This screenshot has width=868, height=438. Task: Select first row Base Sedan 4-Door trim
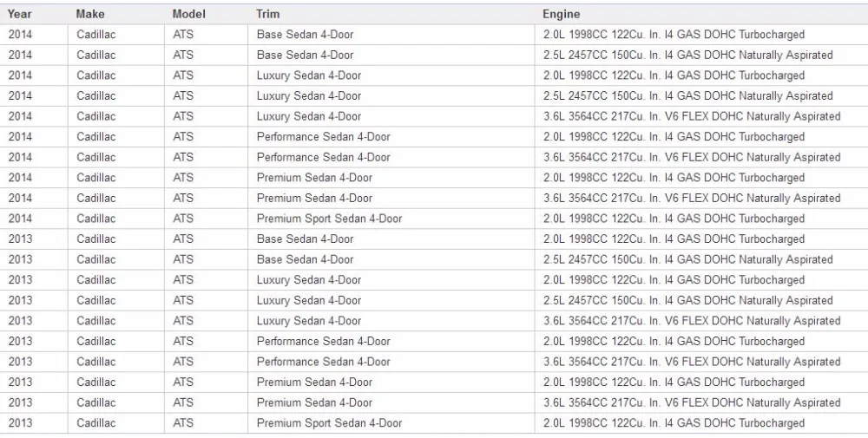point(391,35)
